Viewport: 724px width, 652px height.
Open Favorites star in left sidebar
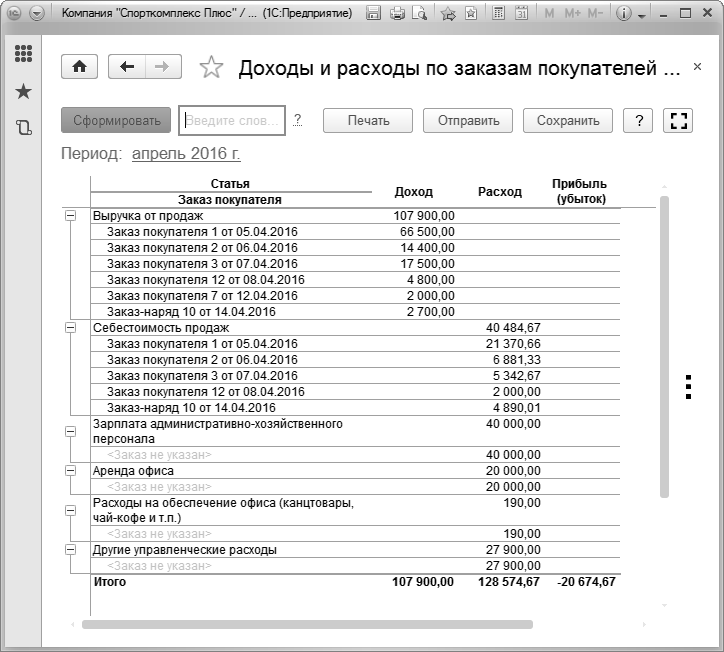coord(23,91)
